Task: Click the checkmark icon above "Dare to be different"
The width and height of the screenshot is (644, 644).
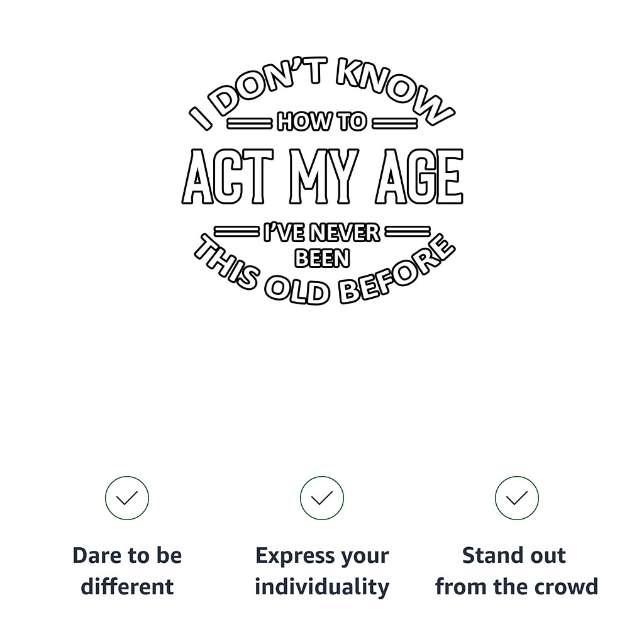Action: 127,498
